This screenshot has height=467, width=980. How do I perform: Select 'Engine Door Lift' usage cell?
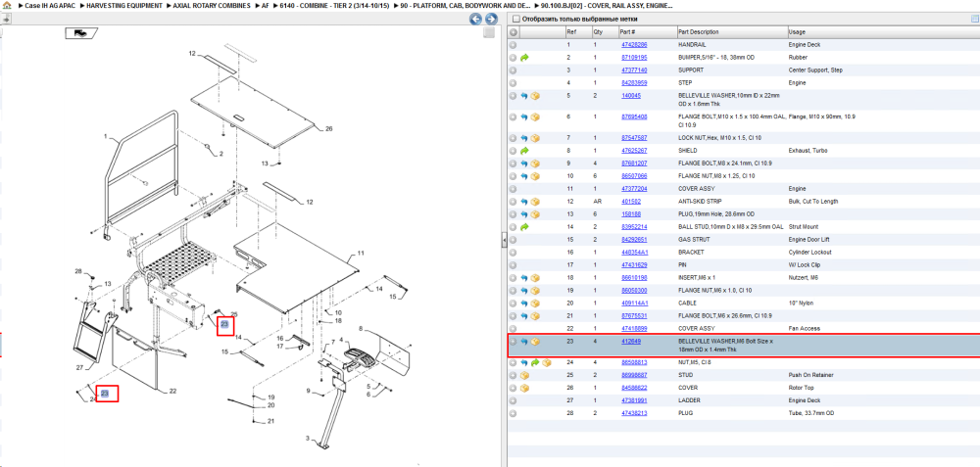[x=808, y=240]
